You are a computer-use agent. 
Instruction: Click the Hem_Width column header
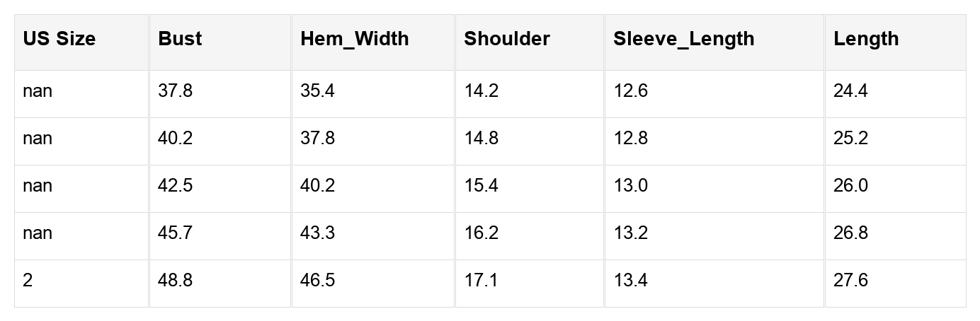click(x=354, y=39)
